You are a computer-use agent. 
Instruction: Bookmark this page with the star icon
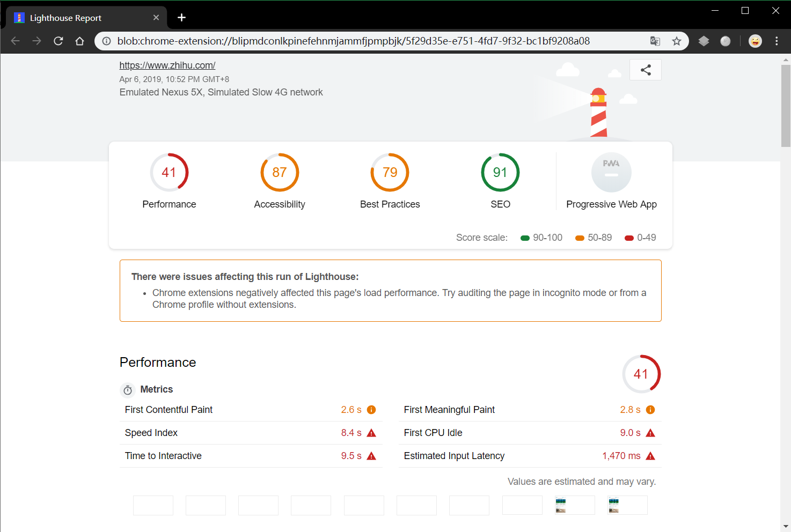[x=677, y=41]
